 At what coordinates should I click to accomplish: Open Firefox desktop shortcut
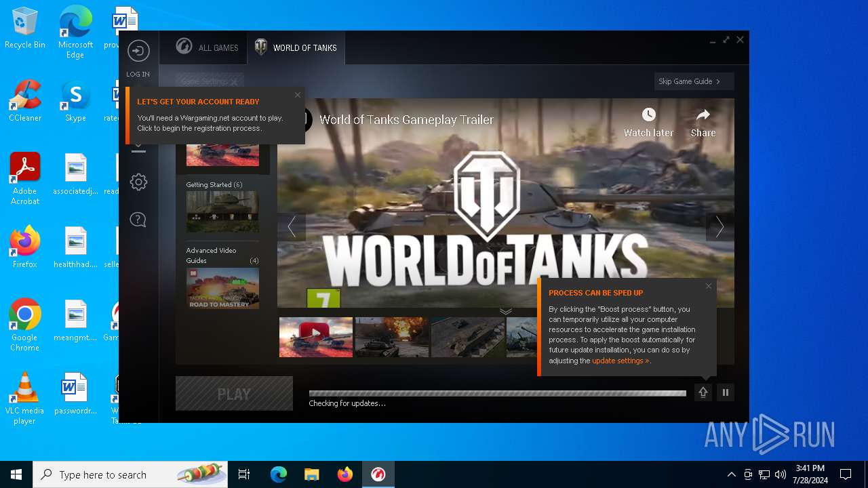coord(25,247)
